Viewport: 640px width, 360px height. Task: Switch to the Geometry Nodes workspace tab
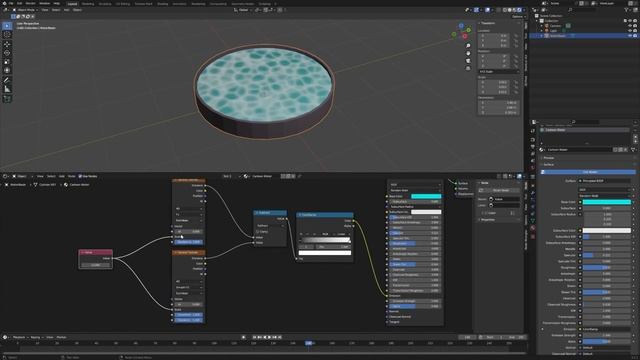[242, 4]
